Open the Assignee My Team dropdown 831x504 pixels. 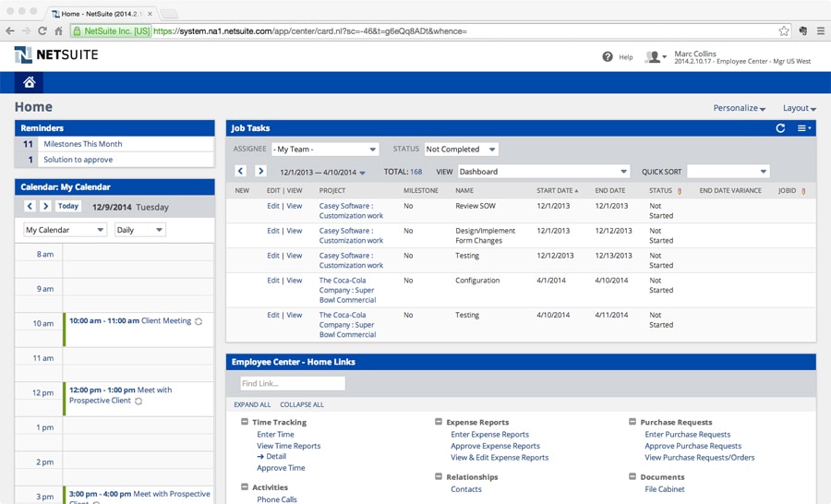pyautogui.click(x=325, y=150)
